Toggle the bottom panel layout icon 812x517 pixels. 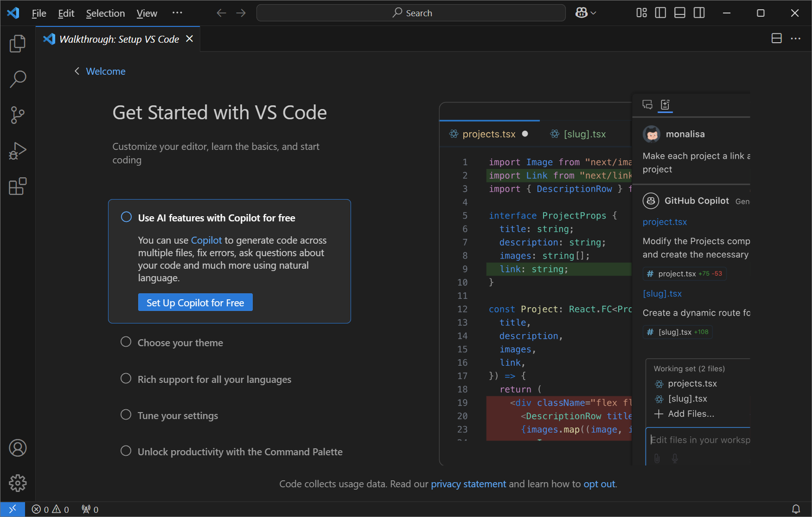tap(679, 13)
